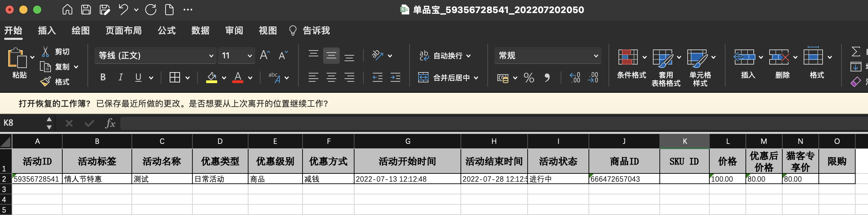The width and height of the screenshot is (868, 215).
Task: Expand the paste options arrow
Action: [32, 57]
